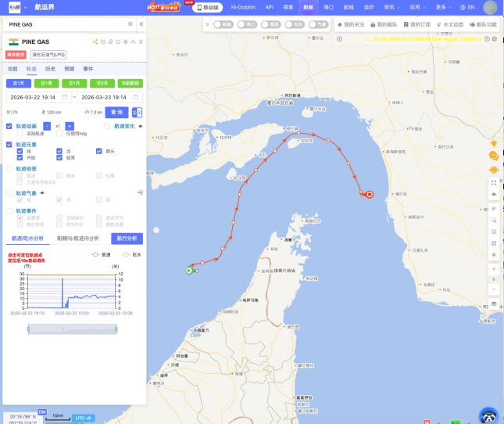Image resolution: width=504 pixels, height=424 pixels.
Task: Increase track animation speed with plus button
Action: click(70, 126)
